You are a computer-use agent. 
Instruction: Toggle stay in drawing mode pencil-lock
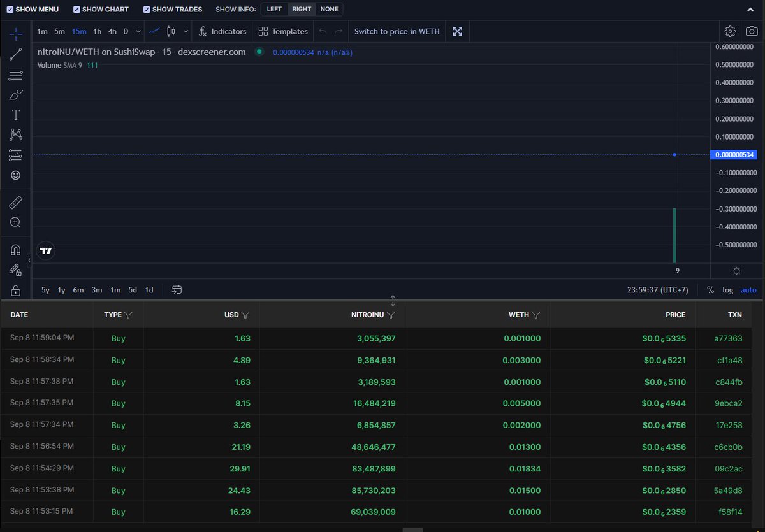[x=16, y=270]
